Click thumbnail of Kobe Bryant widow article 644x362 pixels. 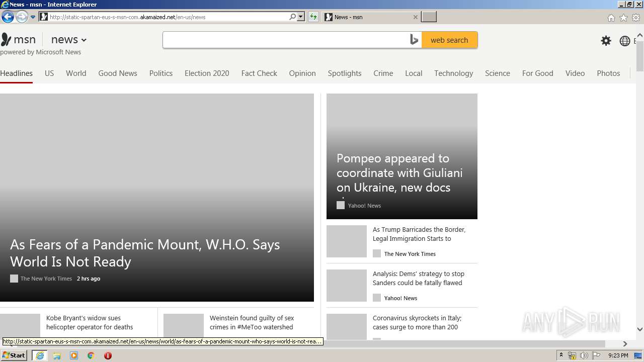(x=20, y=326)
